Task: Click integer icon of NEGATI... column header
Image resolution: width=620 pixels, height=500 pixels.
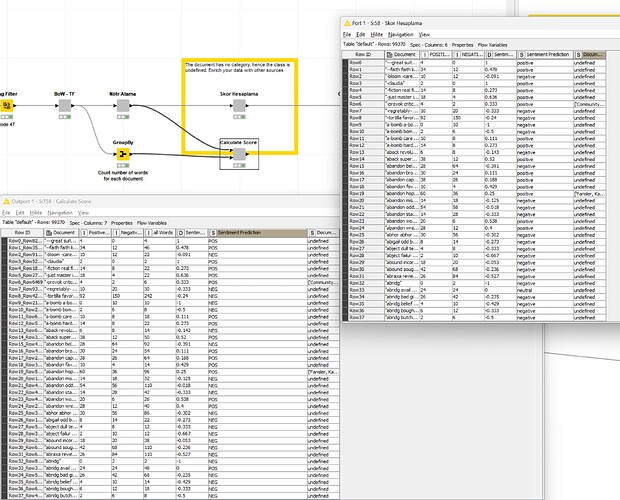Action: 457,55
